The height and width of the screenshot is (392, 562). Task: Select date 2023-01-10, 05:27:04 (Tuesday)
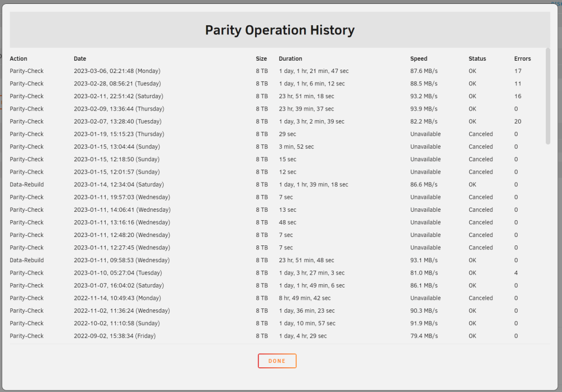118,273
